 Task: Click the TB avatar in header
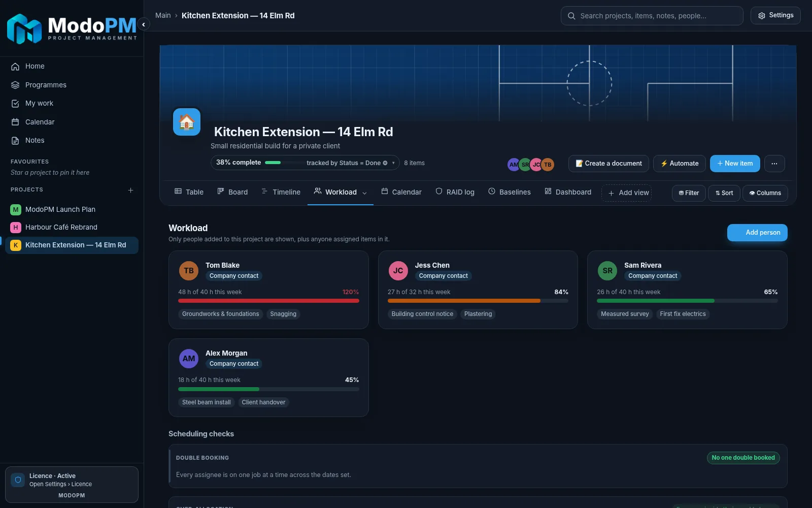click(x=548, y=165)
